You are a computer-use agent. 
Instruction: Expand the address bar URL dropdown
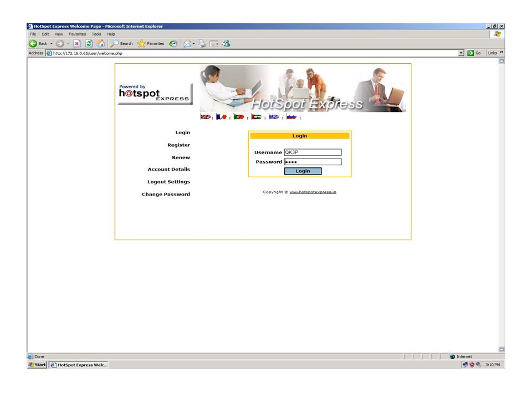click(x=461, y=53)
